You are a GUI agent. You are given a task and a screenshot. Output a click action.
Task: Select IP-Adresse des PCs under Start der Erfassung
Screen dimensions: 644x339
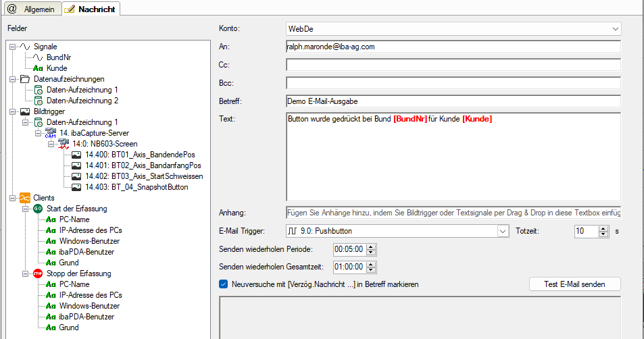coord(91,230)
